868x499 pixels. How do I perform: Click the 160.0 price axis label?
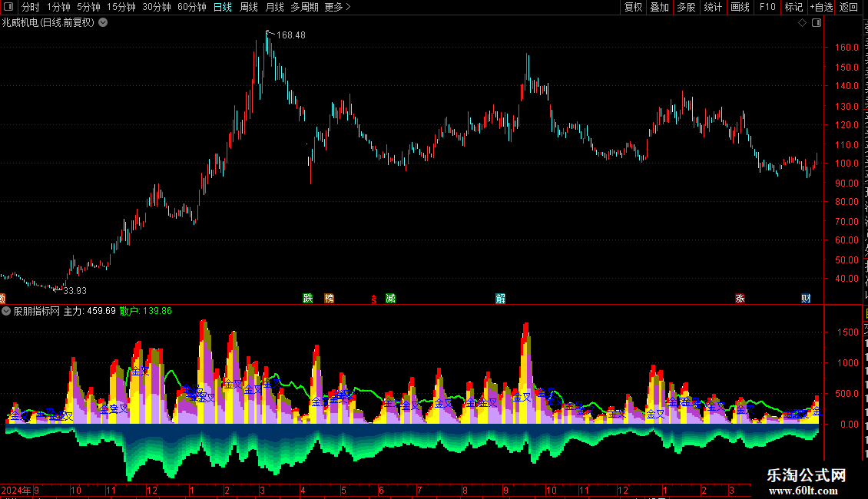point(847,47)
